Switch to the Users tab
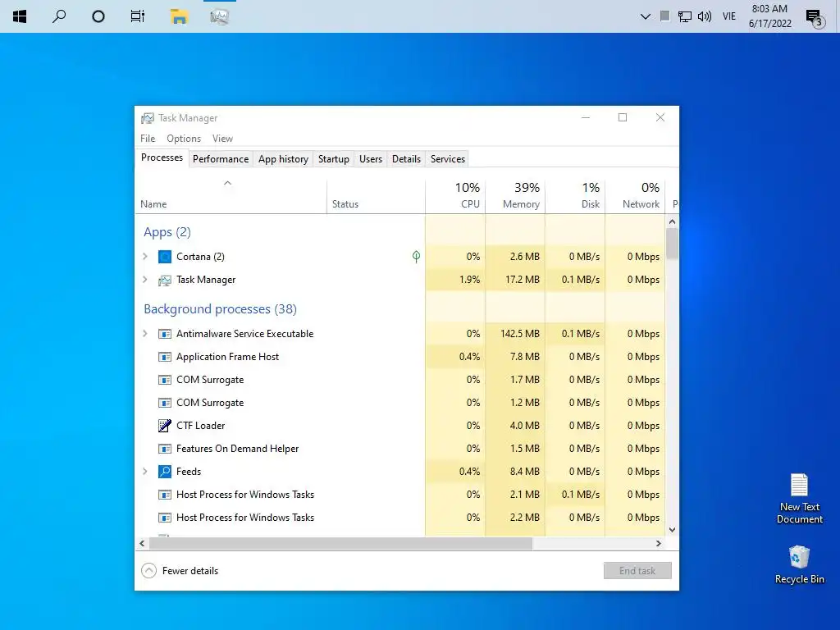This screenshot has height=630, width=840. point(371,159)
